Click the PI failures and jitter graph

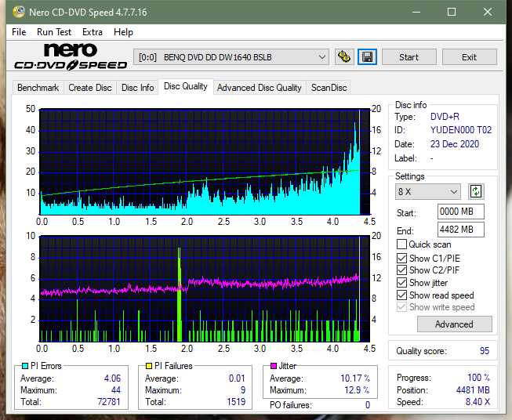(205, 289)
